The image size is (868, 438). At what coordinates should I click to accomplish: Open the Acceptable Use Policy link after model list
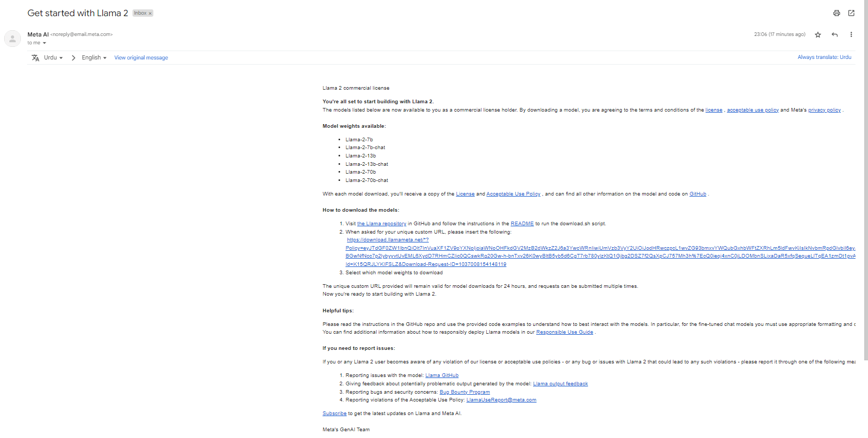pos(513,194)
